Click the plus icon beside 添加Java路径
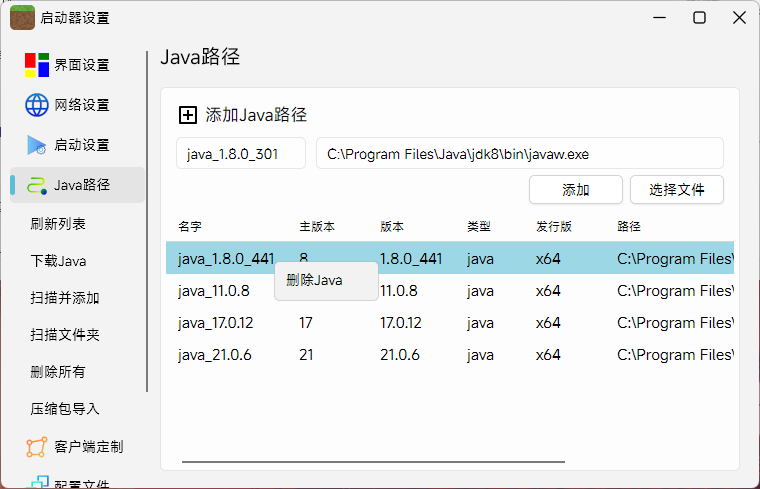 click(187, 115)
